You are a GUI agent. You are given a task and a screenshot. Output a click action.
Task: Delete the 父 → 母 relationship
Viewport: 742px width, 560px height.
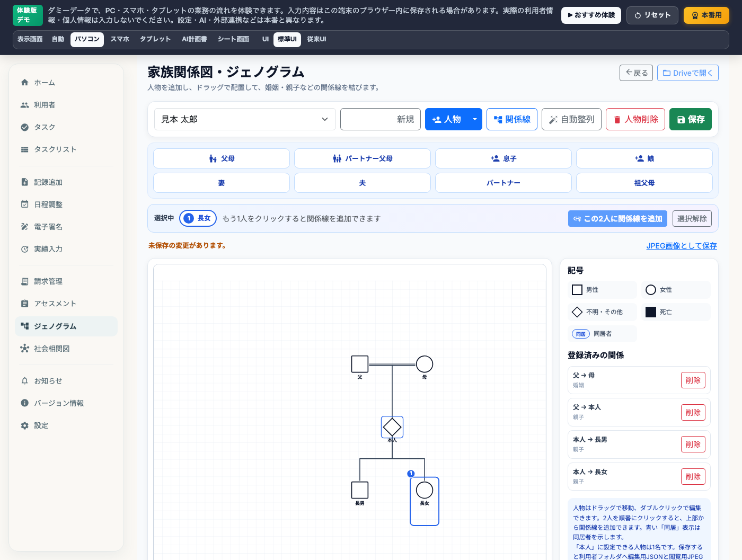click(693, 380)
